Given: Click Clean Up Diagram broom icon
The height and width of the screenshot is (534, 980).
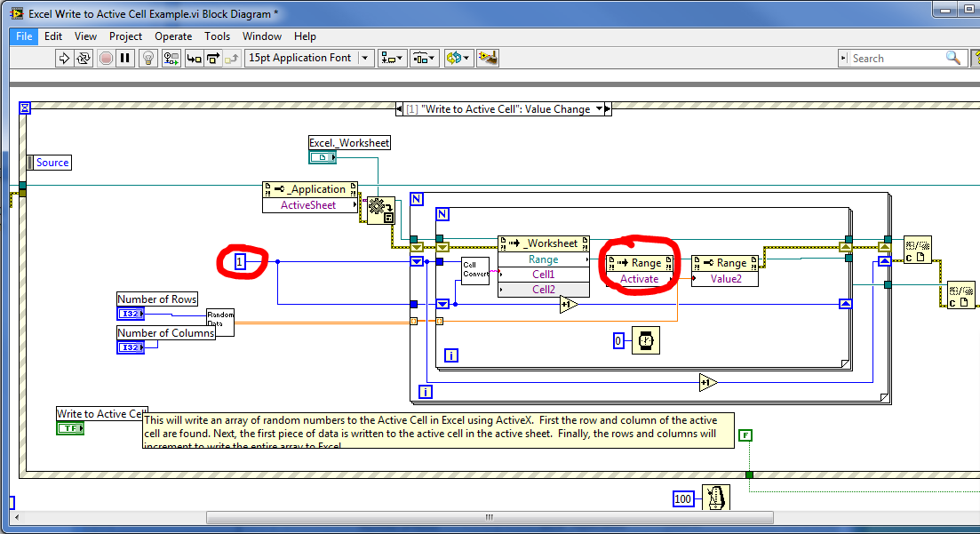Looking at the screenshot, I should point(488,58).
